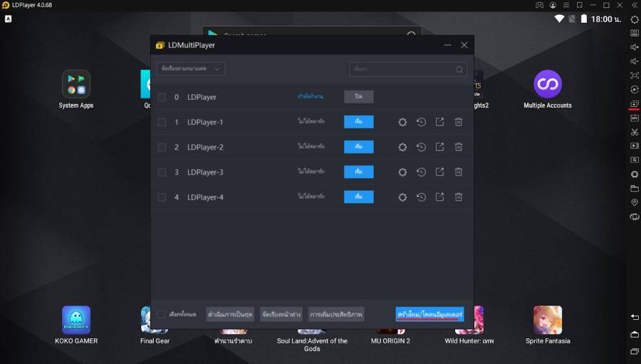Open the sort order dropdown
641x364 pixels.
tap(191, 68)
